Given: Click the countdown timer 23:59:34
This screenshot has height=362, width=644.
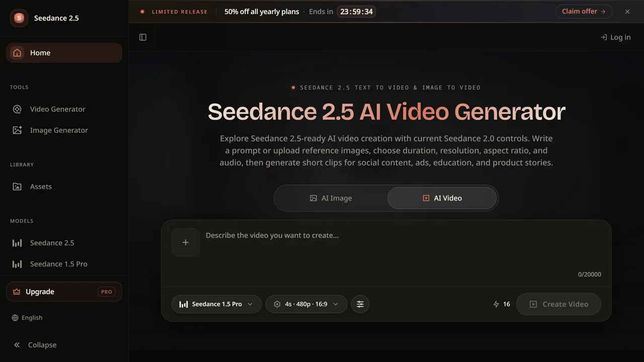Looking at the screenshot, I should click(x=356, y=12).
